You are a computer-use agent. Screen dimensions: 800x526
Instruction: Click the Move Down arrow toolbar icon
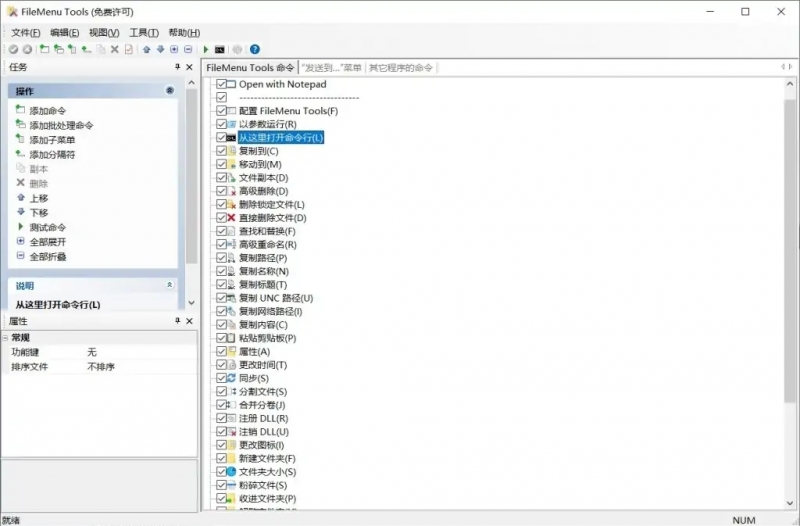(x=161, y=49)
